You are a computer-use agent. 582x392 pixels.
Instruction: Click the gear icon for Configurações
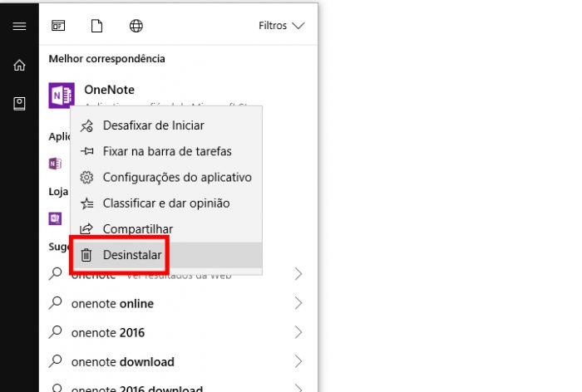[86, 177]
